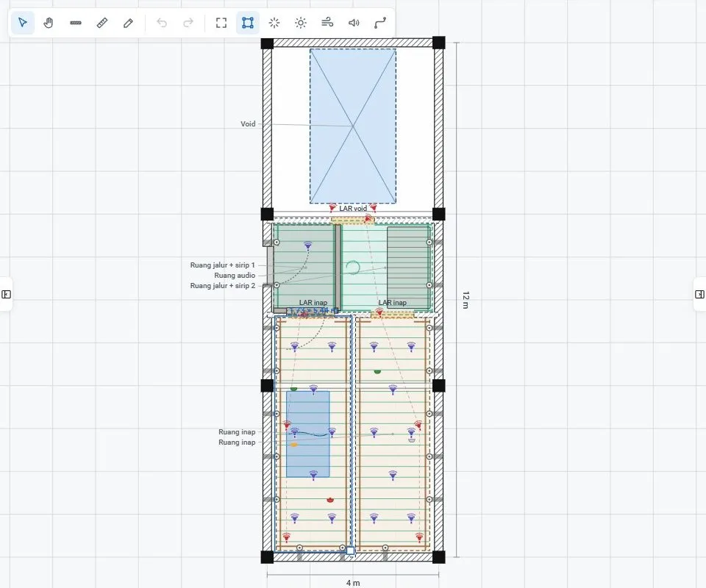The width and height of the screenshot is (706, 588).
Task: Toggle the speaker sound overlay
Action: [x=354, y=23]
